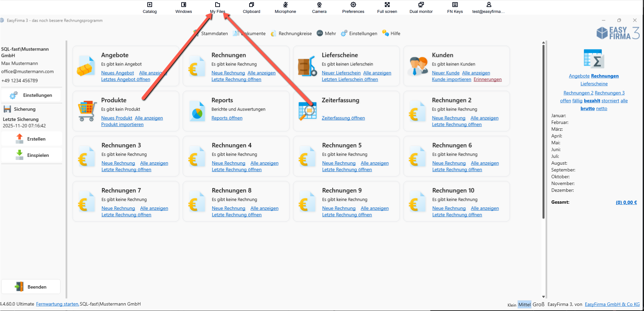This screenshot has height=311, width=644.
Task: Filter invoices by bezahlt
Action: coord(592,100)
